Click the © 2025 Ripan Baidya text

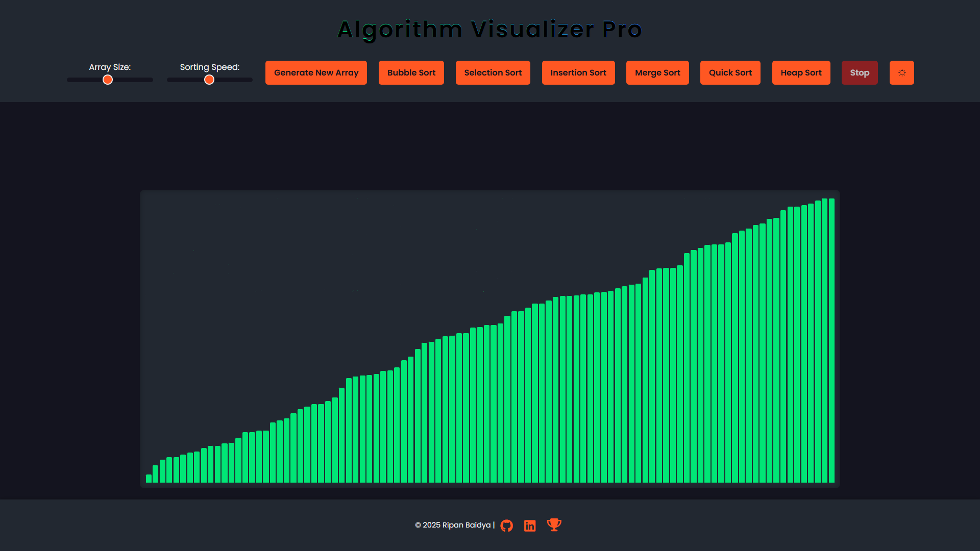point(453,525)
